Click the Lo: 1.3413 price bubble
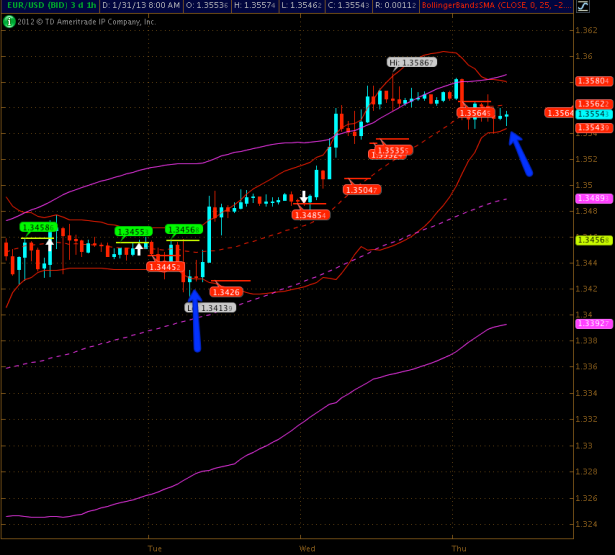 pos(211,308)
